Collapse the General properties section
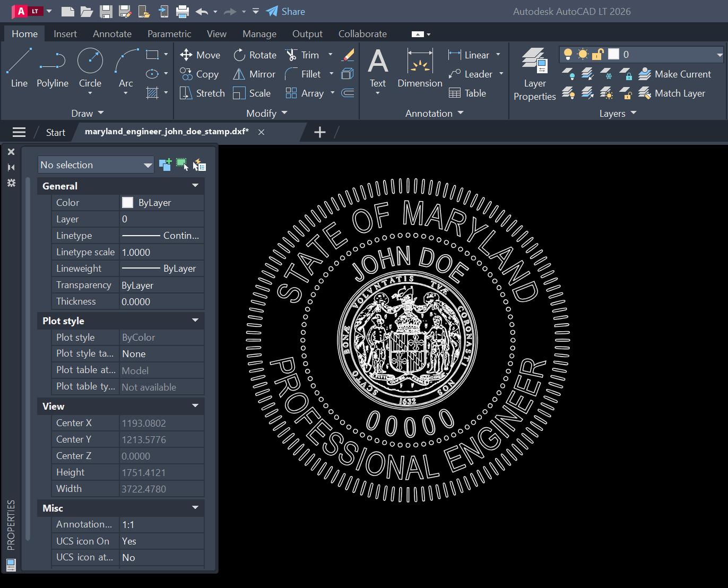This screenshot has height=588, width=728. [195, 186]
